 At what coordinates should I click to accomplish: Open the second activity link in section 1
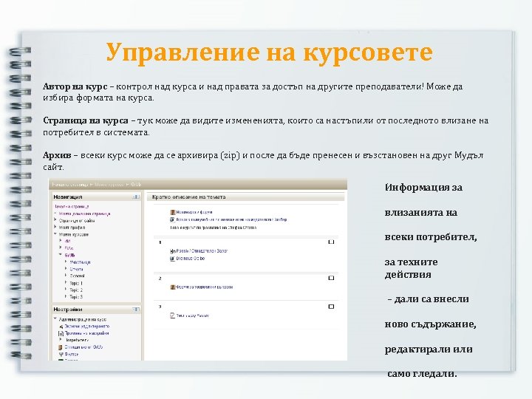191,259
